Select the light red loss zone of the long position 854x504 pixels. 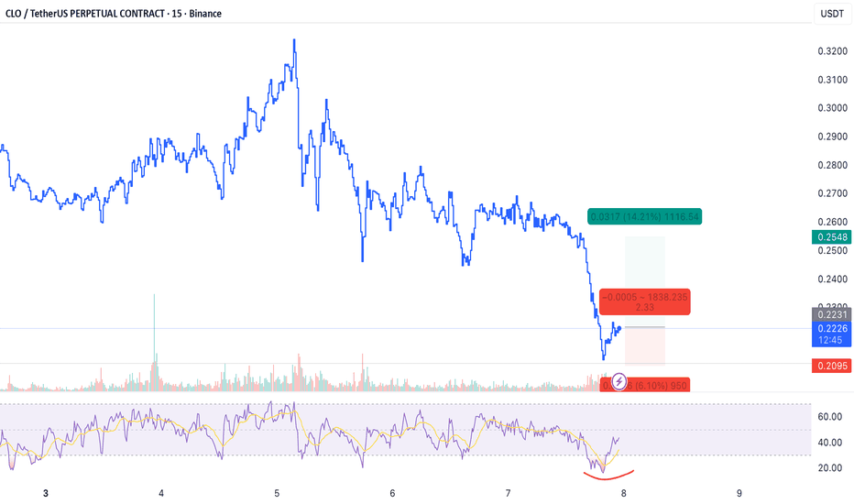click(645, 346)
